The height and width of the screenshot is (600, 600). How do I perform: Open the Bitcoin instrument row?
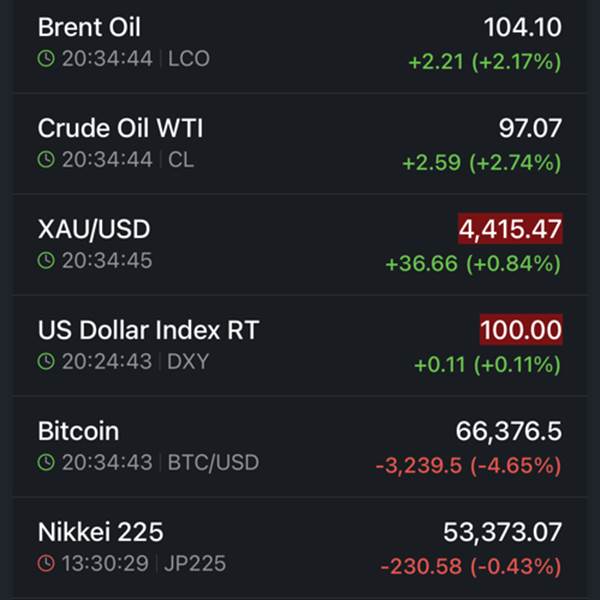tap(78, 432)
